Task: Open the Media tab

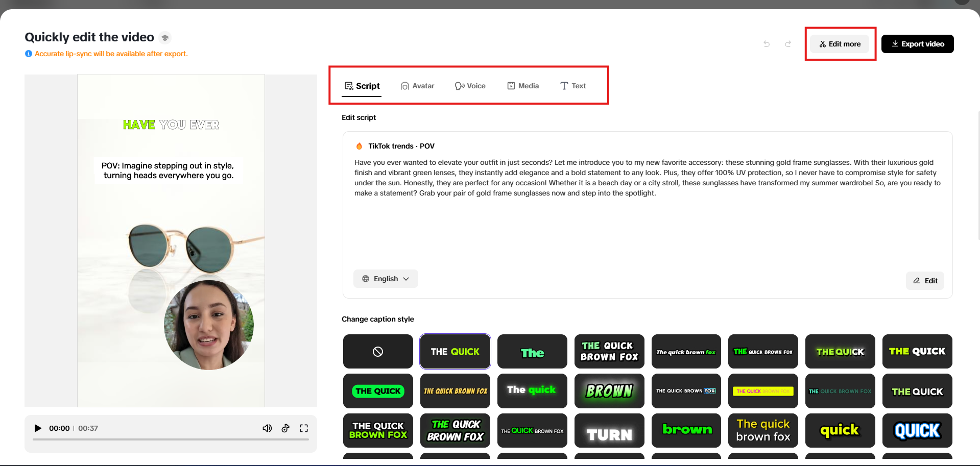Action: 523,86
